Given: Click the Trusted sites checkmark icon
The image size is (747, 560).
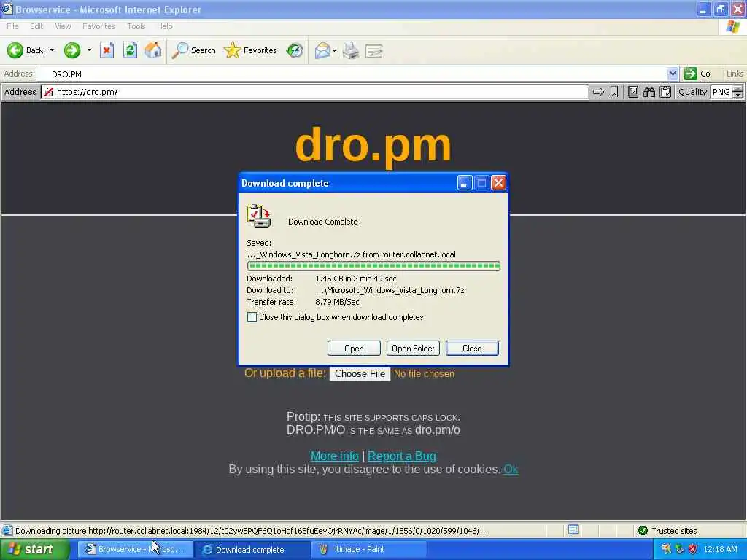Looking at the screenshot, I should pos(643,531).
